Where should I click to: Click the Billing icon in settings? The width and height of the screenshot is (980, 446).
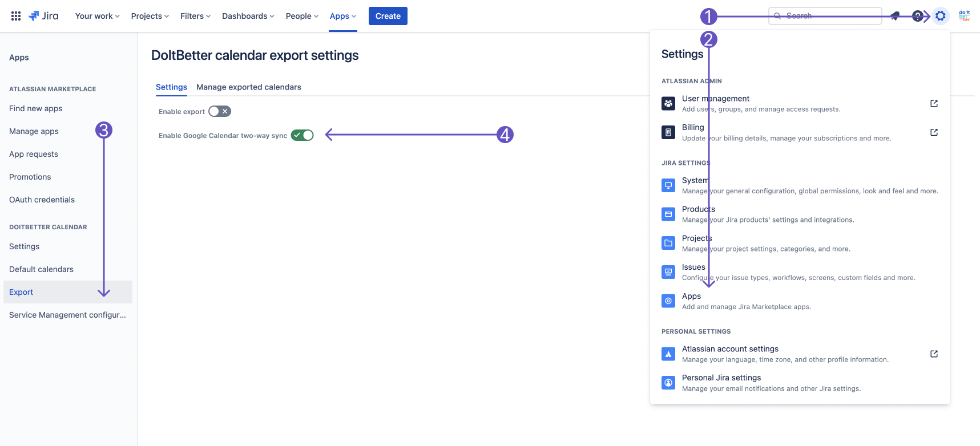[x=668, y=132]
